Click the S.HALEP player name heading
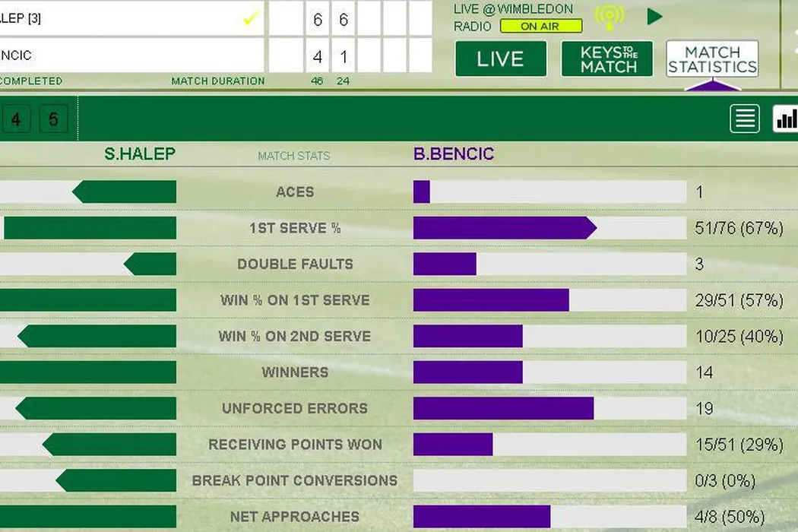 tap(140, 154)
